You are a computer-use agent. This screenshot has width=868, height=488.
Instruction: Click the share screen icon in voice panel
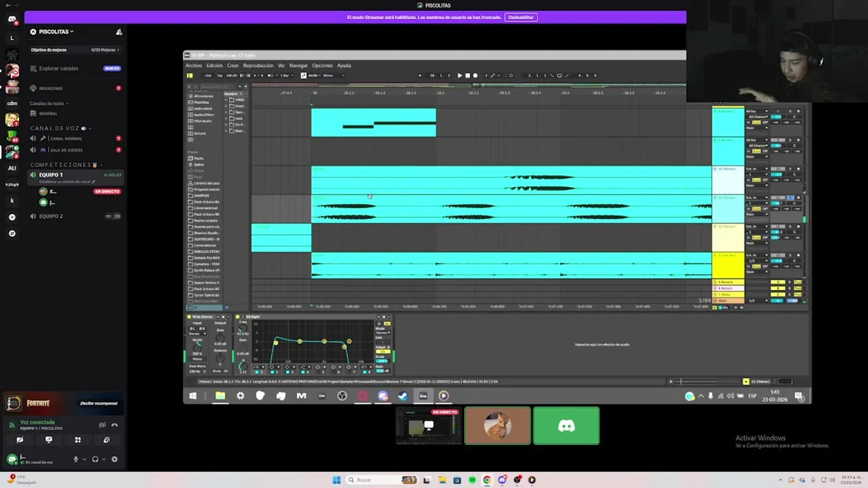49,440
